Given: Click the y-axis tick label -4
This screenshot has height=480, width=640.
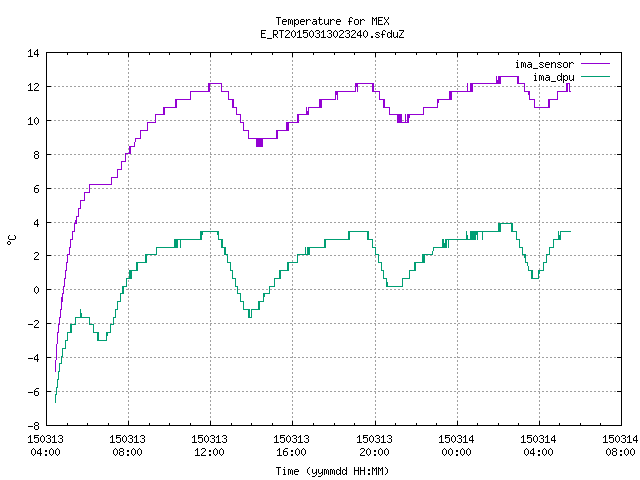Looking at the screenshot, I should point(33,358).
